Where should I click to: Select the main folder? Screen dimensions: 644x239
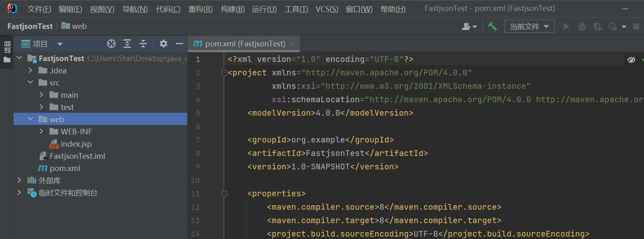(x=69, y=95)
